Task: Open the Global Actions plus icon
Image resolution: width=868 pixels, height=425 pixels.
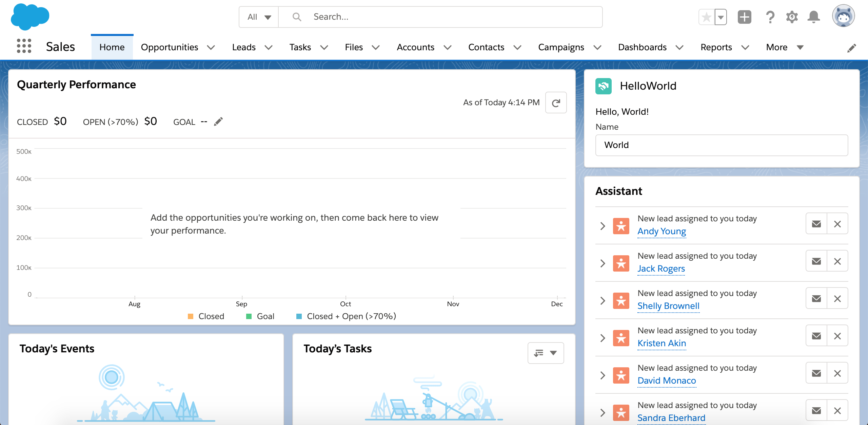Action: click(x=745, y=17)
